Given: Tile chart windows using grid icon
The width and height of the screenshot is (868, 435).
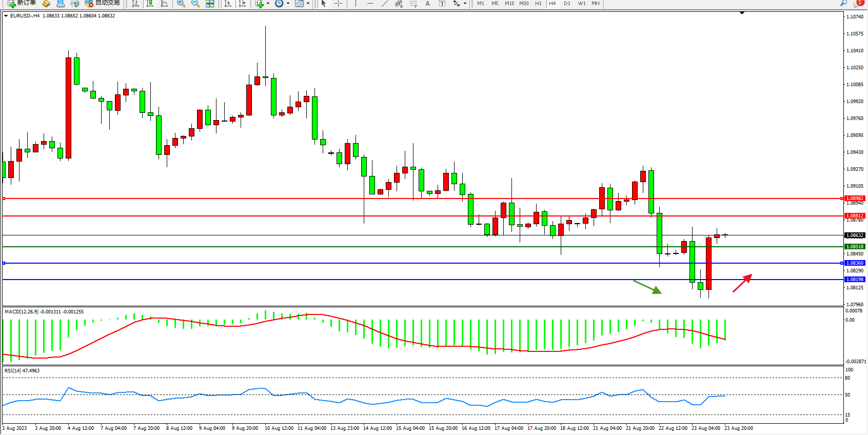Looking at the screenshot, I should [x=210, y=4].
